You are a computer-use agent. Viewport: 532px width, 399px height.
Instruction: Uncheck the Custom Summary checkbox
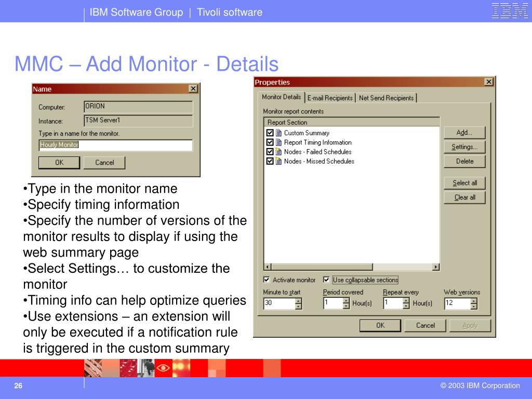point(270,132)
